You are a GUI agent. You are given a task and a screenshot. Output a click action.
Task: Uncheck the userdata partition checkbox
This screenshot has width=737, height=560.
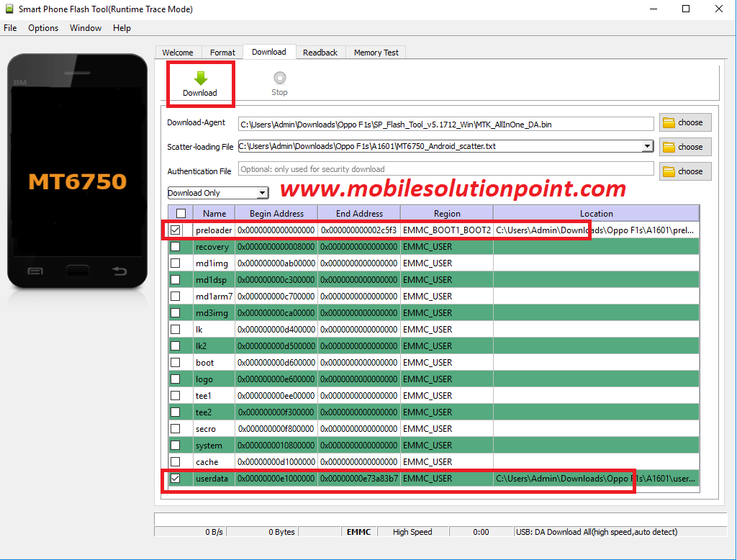[176, 478]
